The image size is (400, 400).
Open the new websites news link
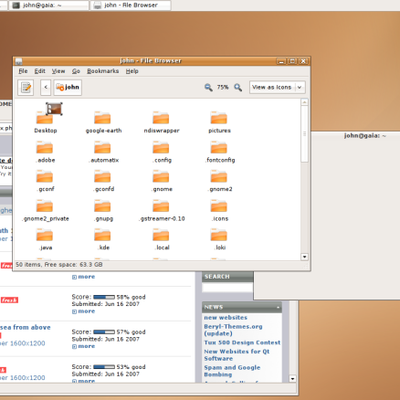(226, 318)
